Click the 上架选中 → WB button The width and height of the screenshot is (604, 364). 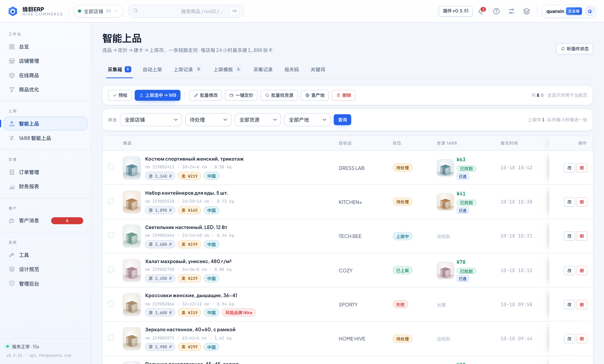[157, 95]
